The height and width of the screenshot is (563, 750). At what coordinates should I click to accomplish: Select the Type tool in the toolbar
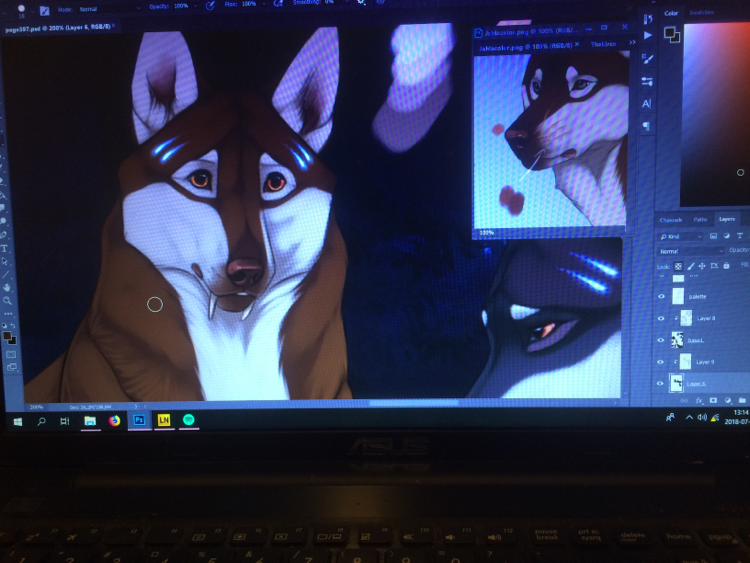pos(4,248)
